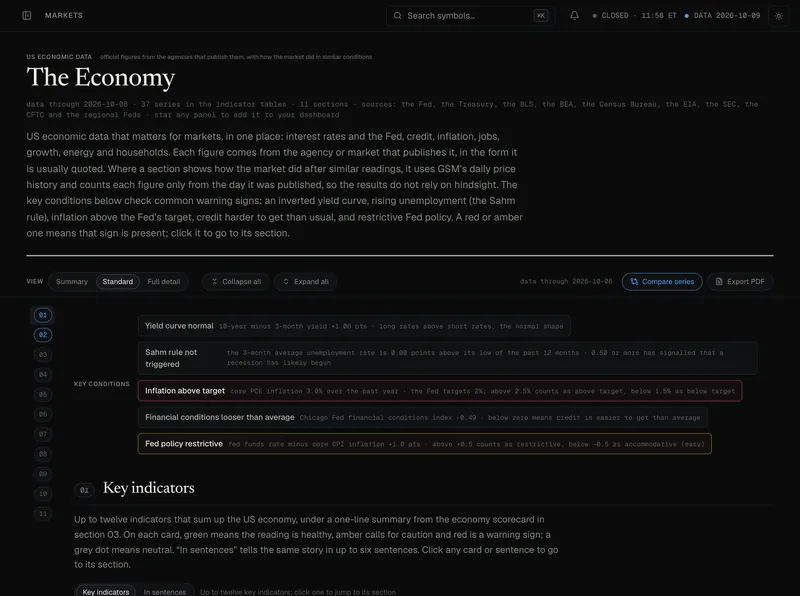Expand all sections
The image size is (800, 596).
coord(305,282)
